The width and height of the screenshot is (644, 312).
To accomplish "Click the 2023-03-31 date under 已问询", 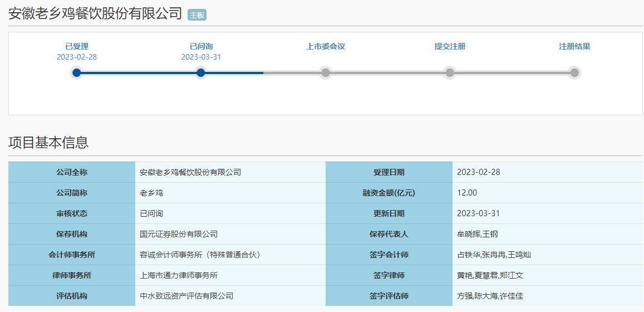I will point(201,57).
